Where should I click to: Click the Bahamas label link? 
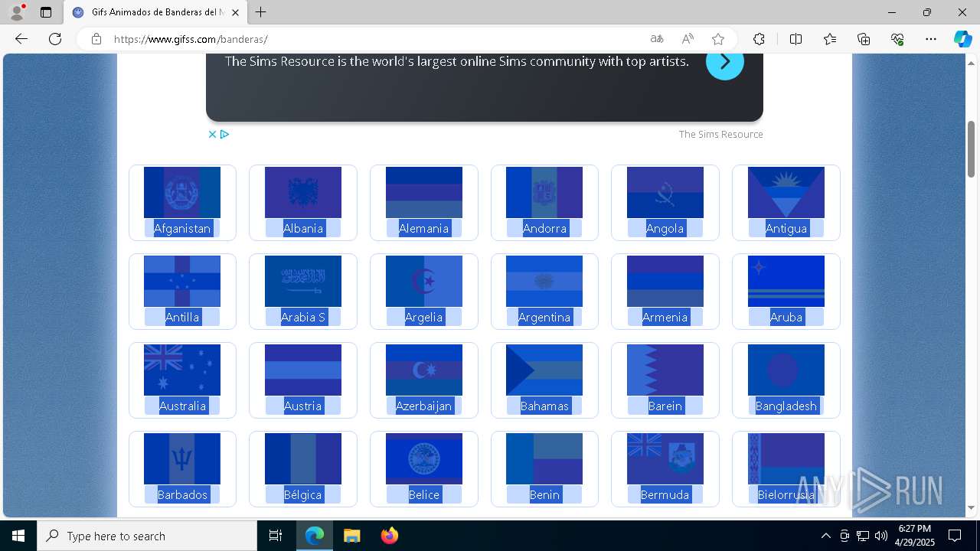[x=544, y=406]
